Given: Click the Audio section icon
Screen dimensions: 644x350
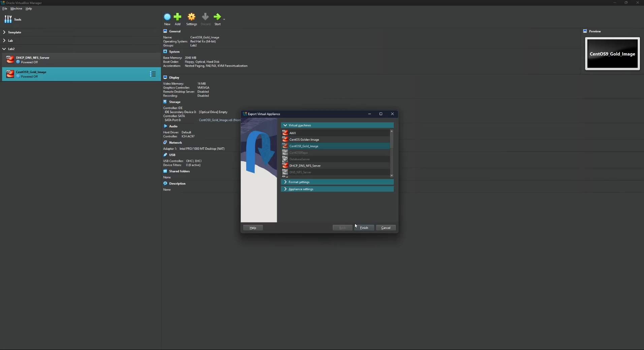Looking at the screenshot, I should tap(165, 126).
